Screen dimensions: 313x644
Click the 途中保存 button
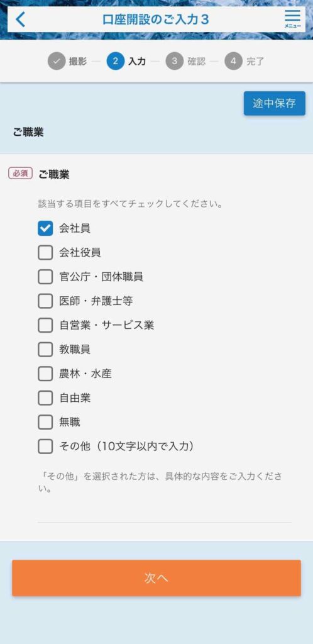275,103
